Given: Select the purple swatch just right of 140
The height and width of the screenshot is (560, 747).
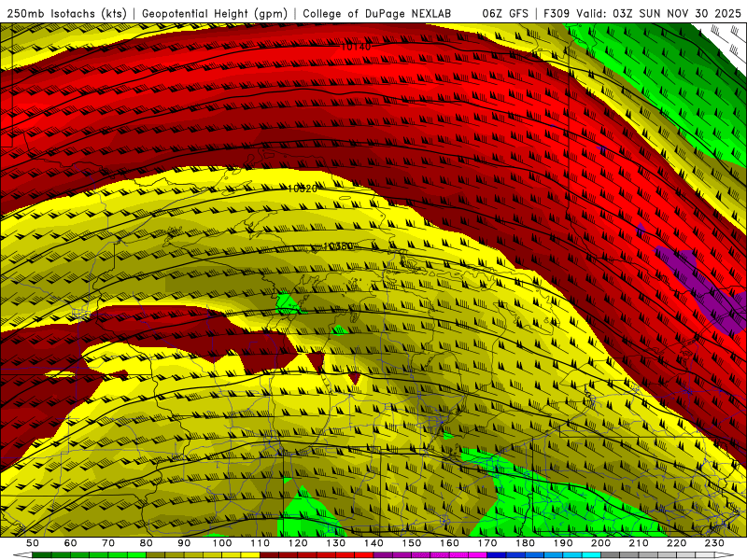Looking at the screenshot, I should (383, 555).
